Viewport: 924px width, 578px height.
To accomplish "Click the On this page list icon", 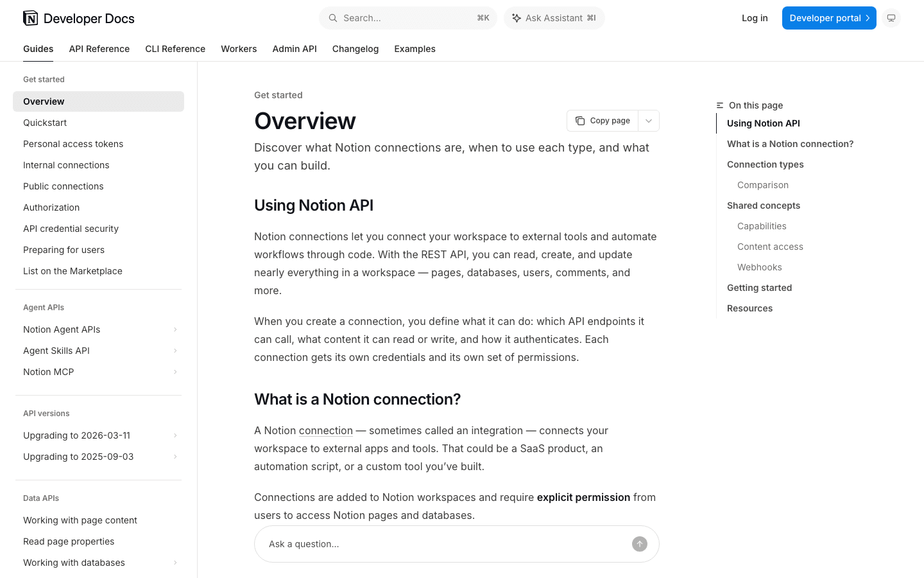I will pyautogui.click(x=720, y=105).
